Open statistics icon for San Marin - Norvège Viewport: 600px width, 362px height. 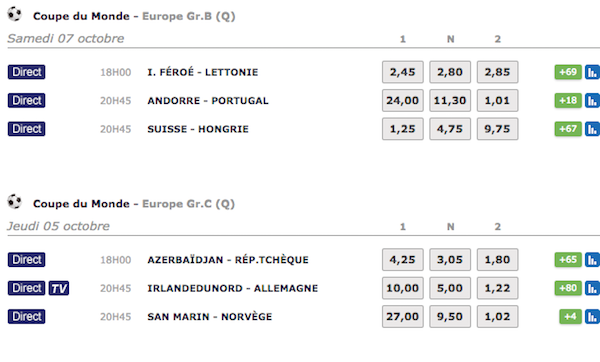point(592,316)
